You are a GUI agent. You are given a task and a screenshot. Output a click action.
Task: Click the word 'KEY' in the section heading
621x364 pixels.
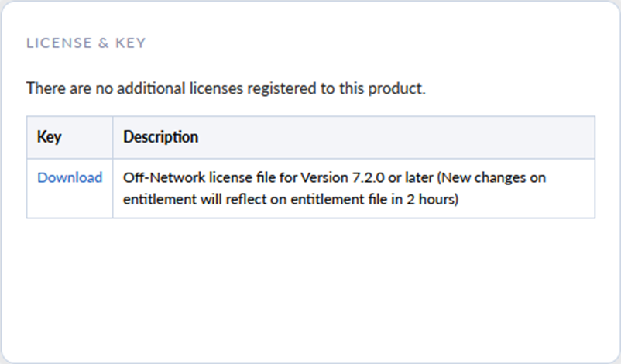pyautogui.click(x=130, y=43)
